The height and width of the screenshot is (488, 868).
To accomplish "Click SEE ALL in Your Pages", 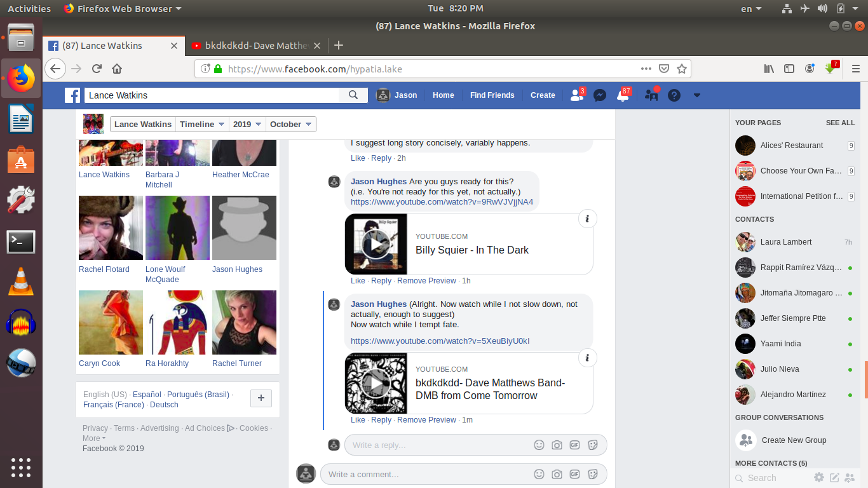I will [840, 123].
